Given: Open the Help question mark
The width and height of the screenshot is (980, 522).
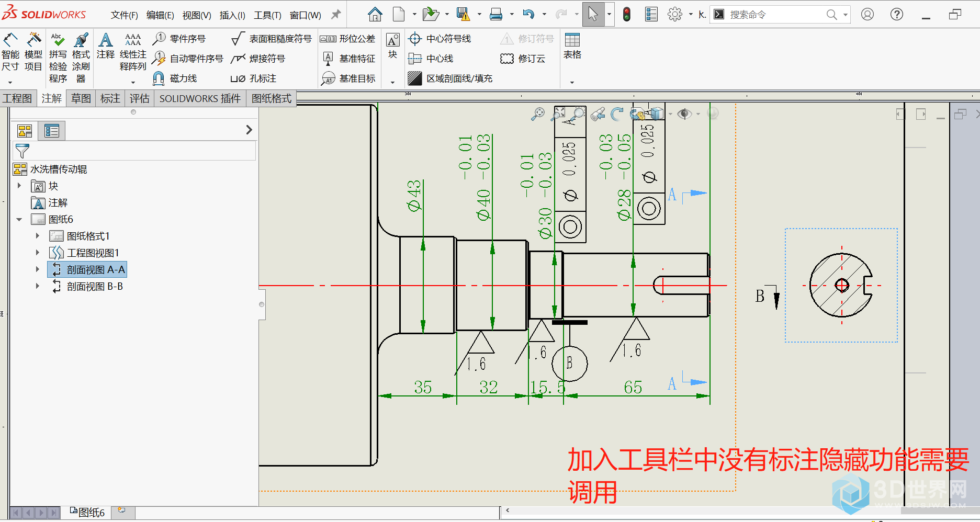Looking at the screenshot, I should pos(897,15).
